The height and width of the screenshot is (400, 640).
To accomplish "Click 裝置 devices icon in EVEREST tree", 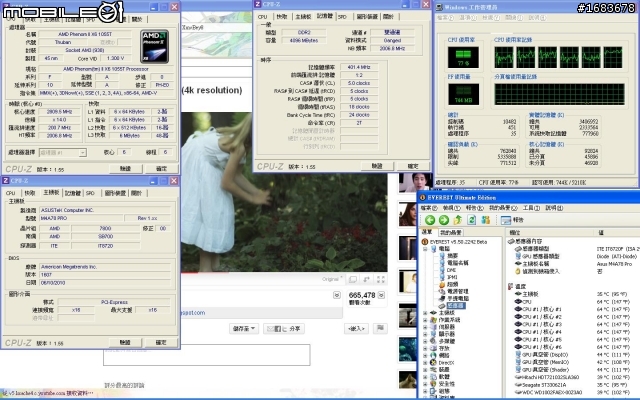I will (433, 370).
